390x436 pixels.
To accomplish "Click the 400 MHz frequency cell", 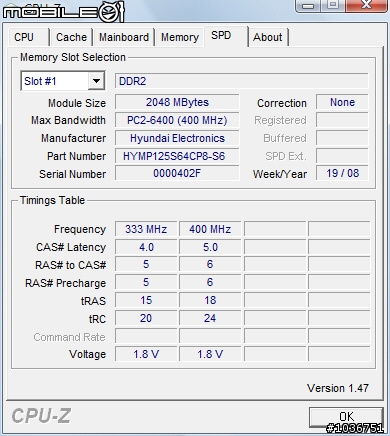I will click(x=210, y=229).
